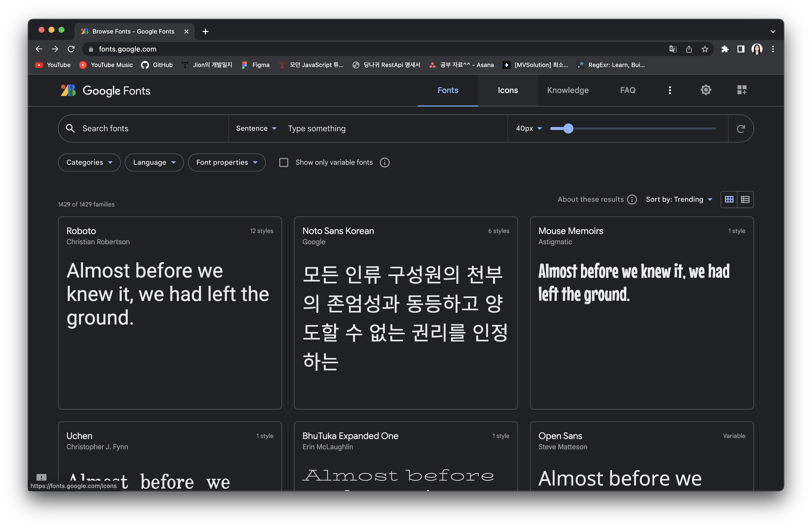Switch to the Icons tab

coord(507,90)
